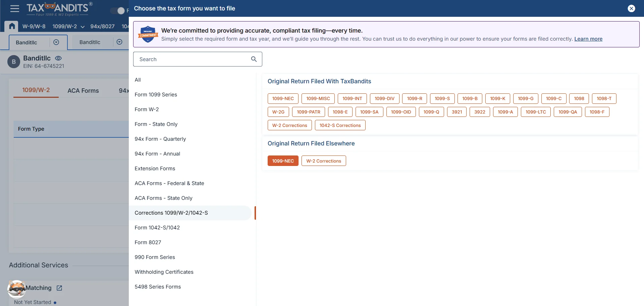This screenshot has height=306, width=644.
Task: Click the TaxBandits logo
Action: pyautogui.click(x=59, y=9)
